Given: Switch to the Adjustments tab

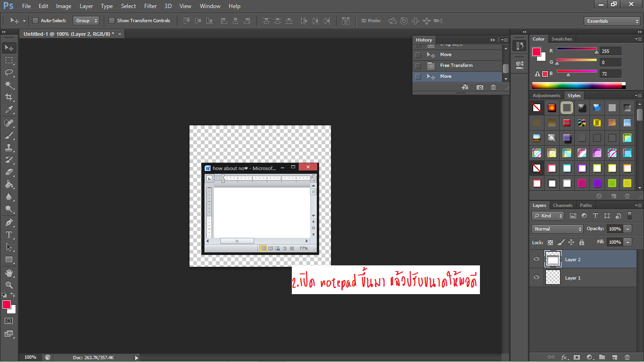Looking at the screenshot, I should point(546,96).
